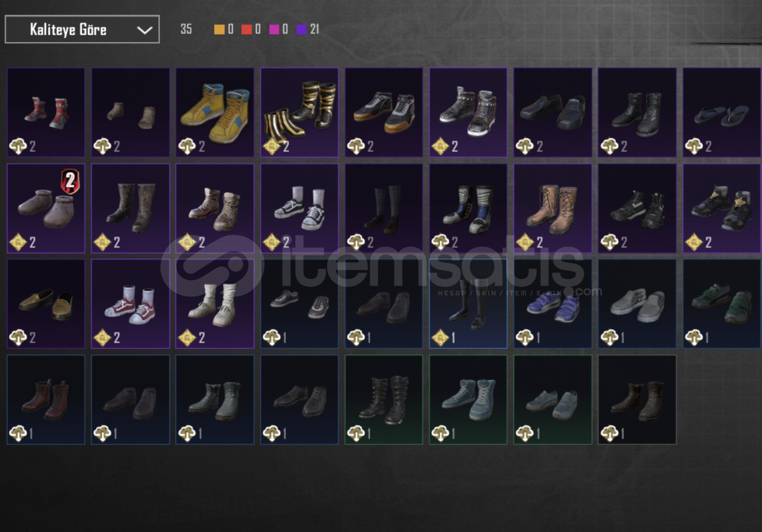The image size is (762, 532).
Task: Click the magenta quality filter swatch
Action: click(x=274, y=30)
